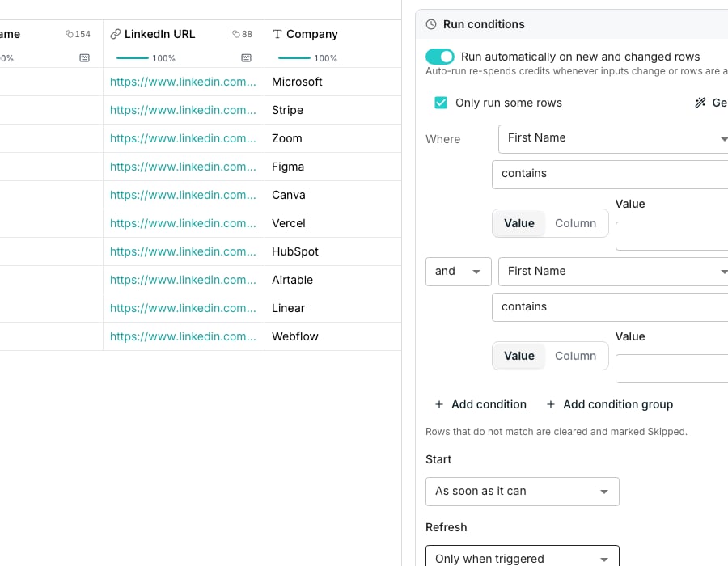Open the LinkedIn link in the HubSpot row
The width and height of the screenshot is (728, 566).
pyautogui.click(x=183, y=251)
